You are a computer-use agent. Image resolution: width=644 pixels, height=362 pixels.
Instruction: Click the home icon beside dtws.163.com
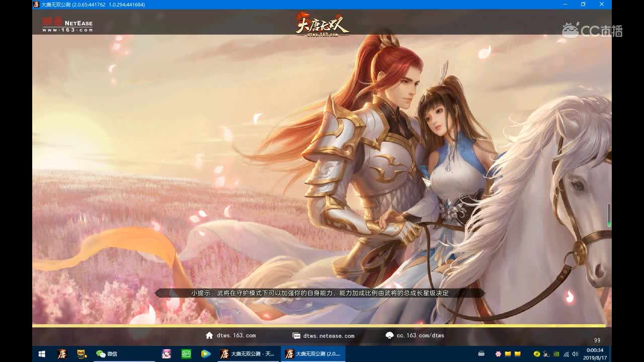point(209,335)
